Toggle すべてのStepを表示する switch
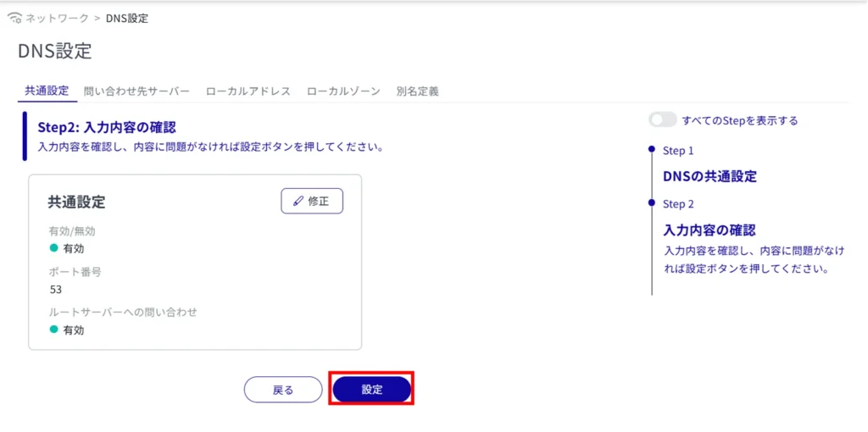Screen dimensions: 868x432 [662, 120]
